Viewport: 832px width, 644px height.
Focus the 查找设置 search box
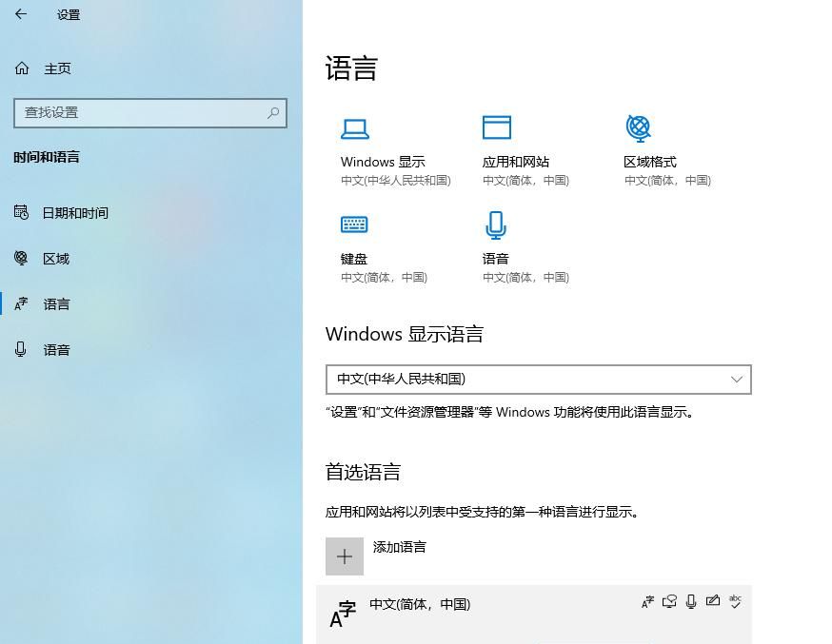(150, 113)
